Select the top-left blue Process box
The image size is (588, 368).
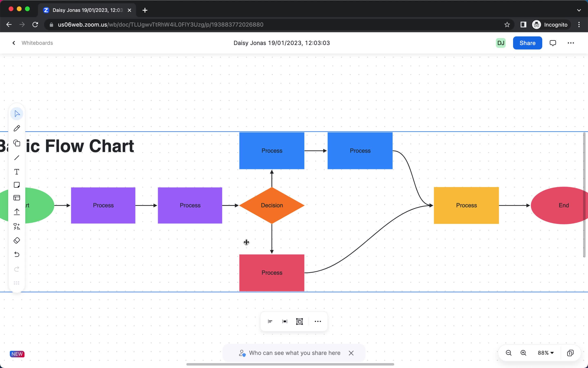(272, 151)
